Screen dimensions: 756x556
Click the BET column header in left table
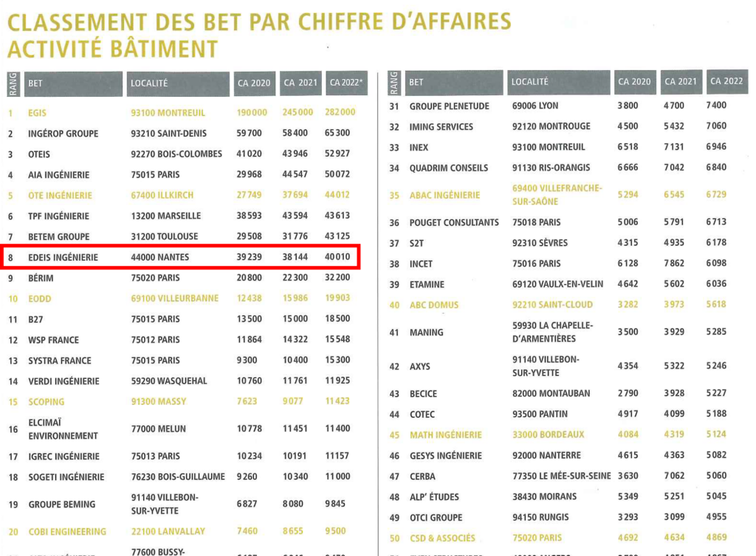72,83
